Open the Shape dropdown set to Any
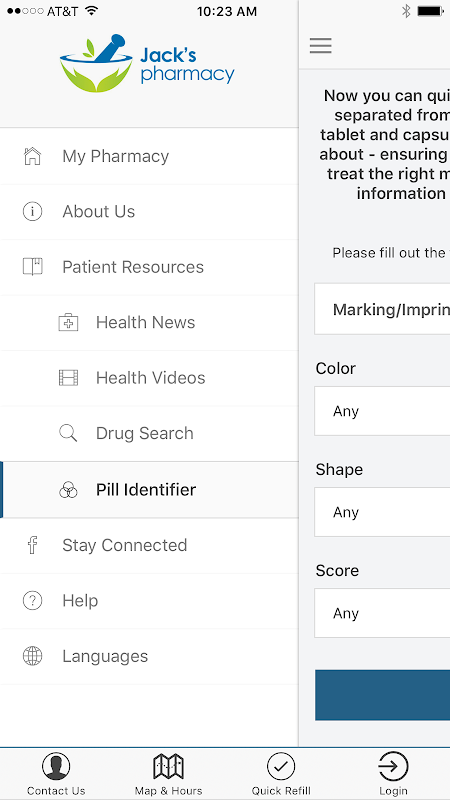The width and height of the screenshot is (450, 800). pyautogui.click(x=382, y=512)
